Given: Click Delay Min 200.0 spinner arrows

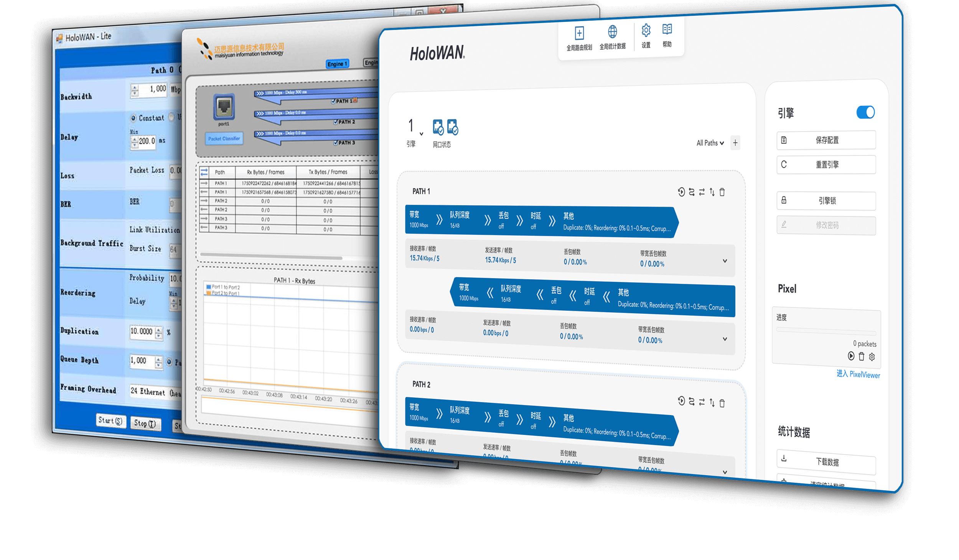Looking at the screenshot, I should 134,142.
